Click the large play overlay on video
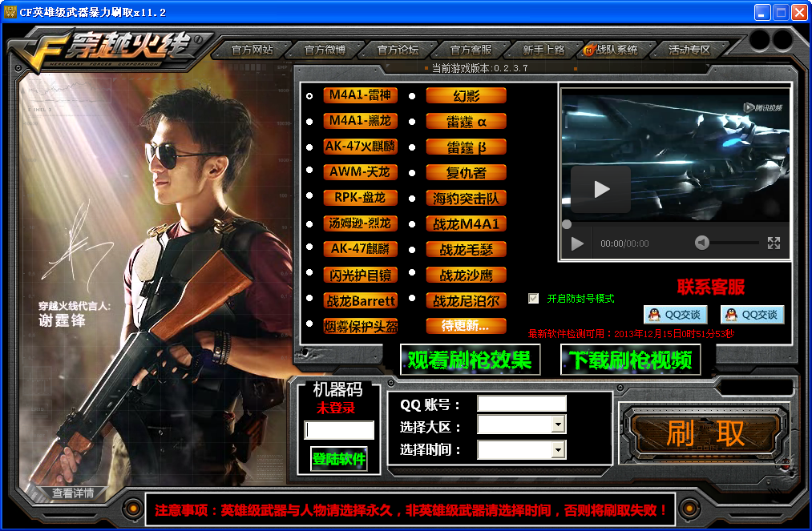This screenshot has width=812, height=531. point(600,189)
